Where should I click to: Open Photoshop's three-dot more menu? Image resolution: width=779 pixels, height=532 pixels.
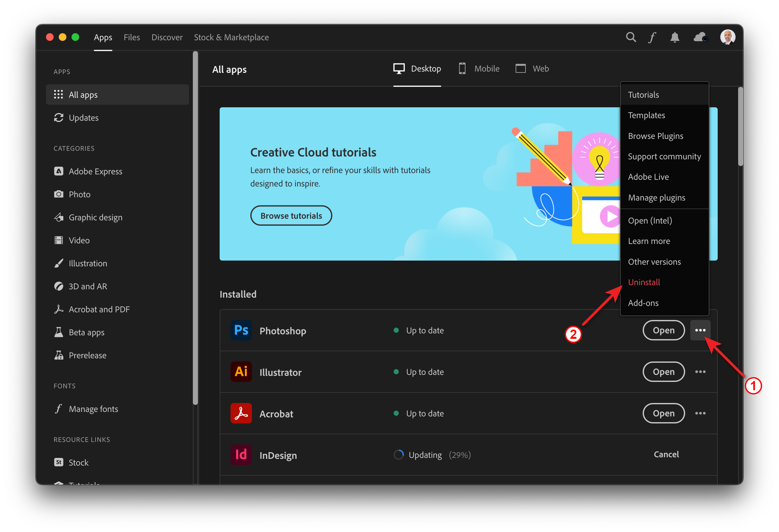click(700, 331)
